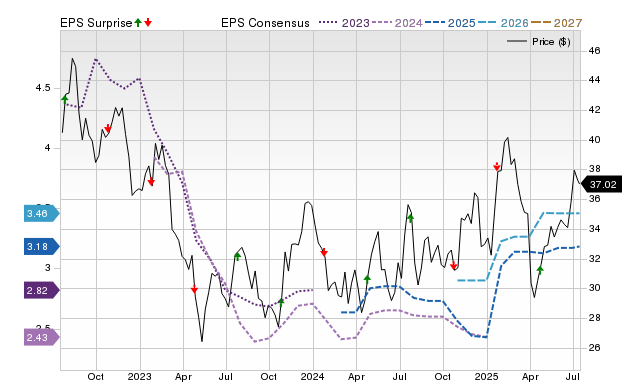Click the 44 price axis label

(594, 80)
